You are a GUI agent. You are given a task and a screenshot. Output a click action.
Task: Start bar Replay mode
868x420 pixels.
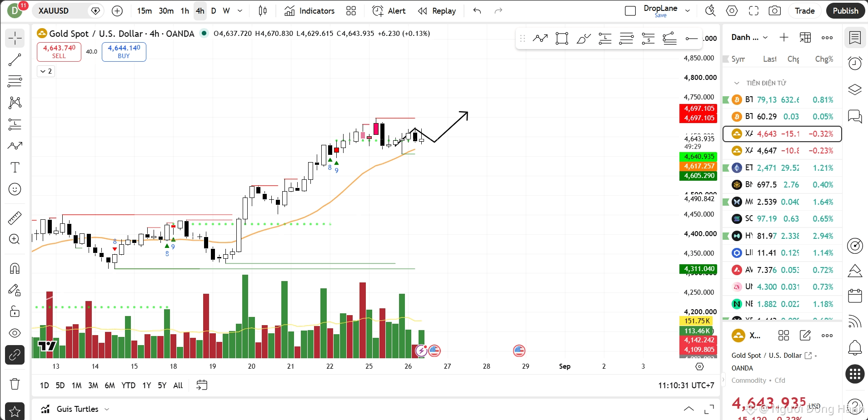click(x=437, y=11)
